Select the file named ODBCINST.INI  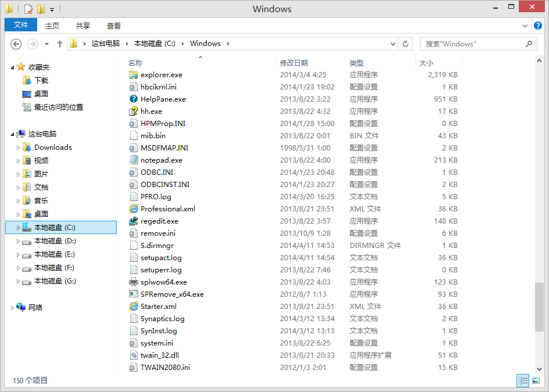(x=165, y=185)
